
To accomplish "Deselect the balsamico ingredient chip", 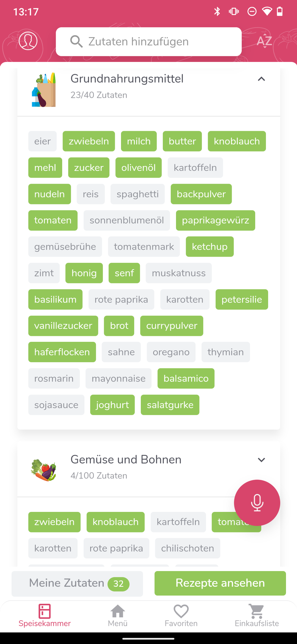I will (186, 378).
